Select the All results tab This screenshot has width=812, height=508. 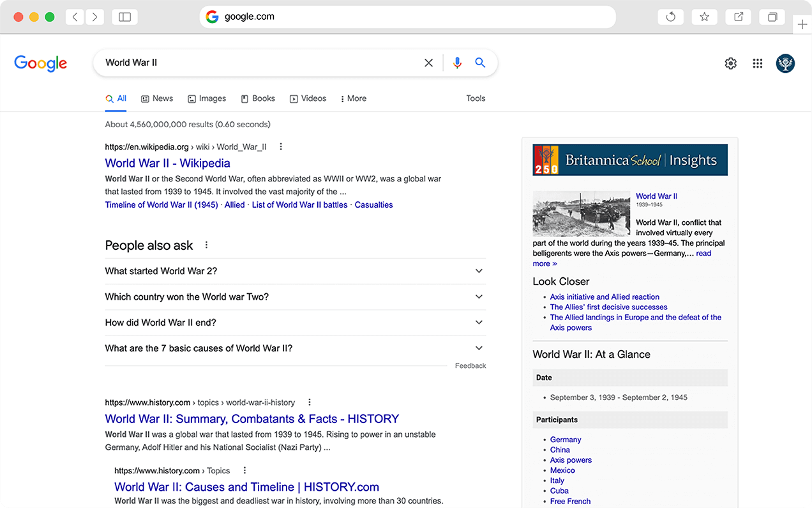tap(116, 98)
